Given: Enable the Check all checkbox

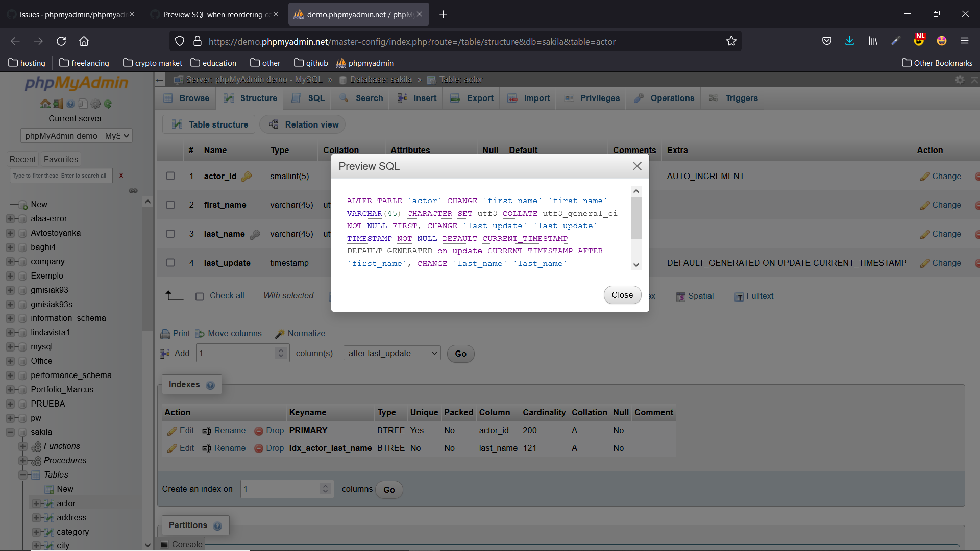Looking at the screenshot, I should pos(200,296).
